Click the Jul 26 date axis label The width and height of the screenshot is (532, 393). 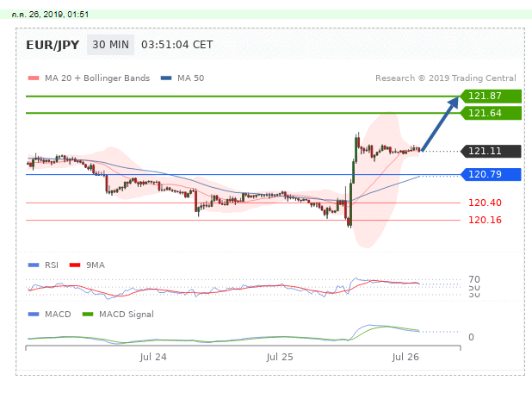[x=405, y=357]
